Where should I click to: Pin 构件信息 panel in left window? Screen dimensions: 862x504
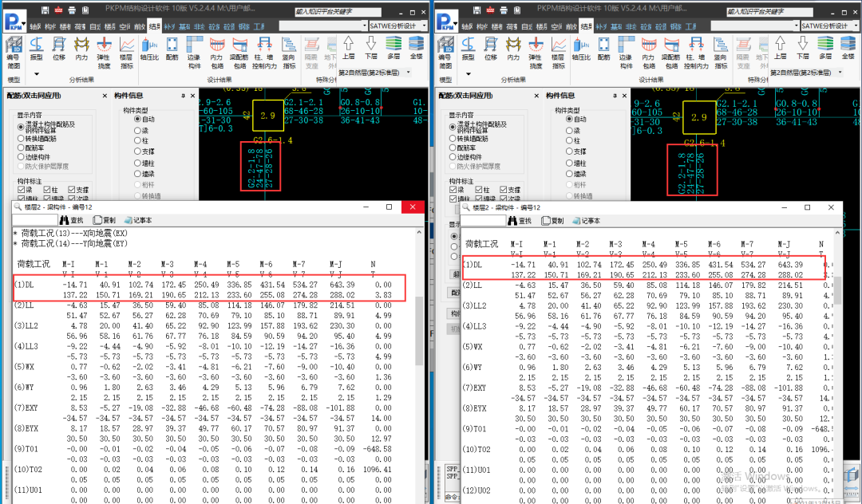tap(183, 96)
